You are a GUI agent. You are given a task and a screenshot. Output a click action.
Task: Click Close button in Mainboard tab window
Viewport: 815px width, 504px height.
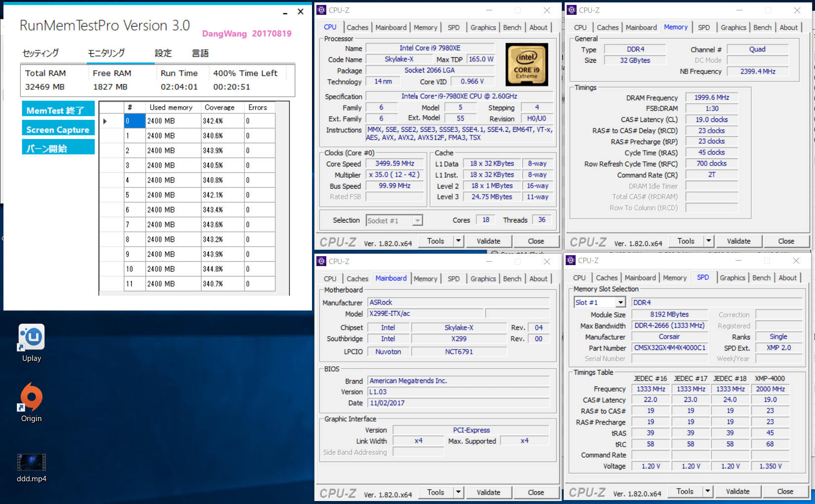536,492
